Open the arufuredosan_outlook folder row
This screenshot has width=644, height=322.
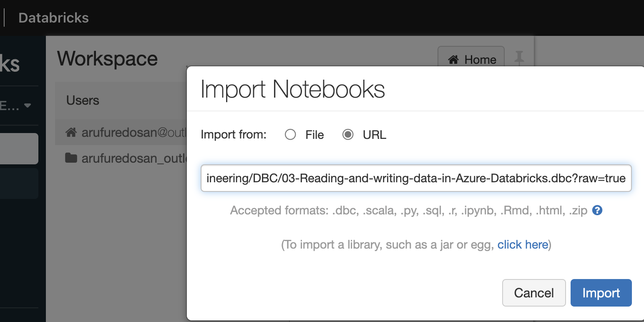(121, 158)
